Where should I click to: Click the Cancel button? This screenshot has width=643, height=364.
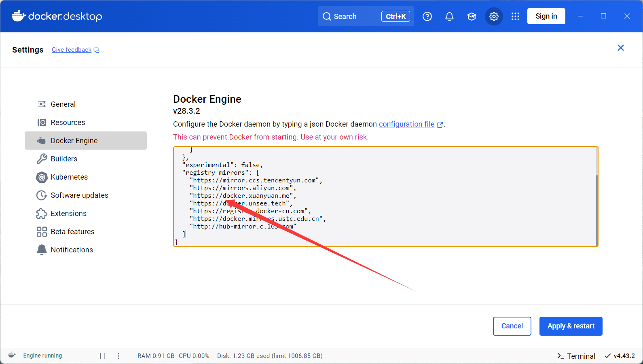(512, 326)
